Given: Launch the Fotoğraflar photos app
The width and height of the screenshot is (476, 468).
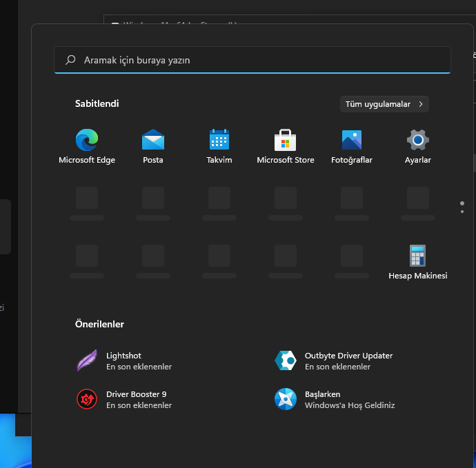Looking at the screenshot, I should [352, 146].
